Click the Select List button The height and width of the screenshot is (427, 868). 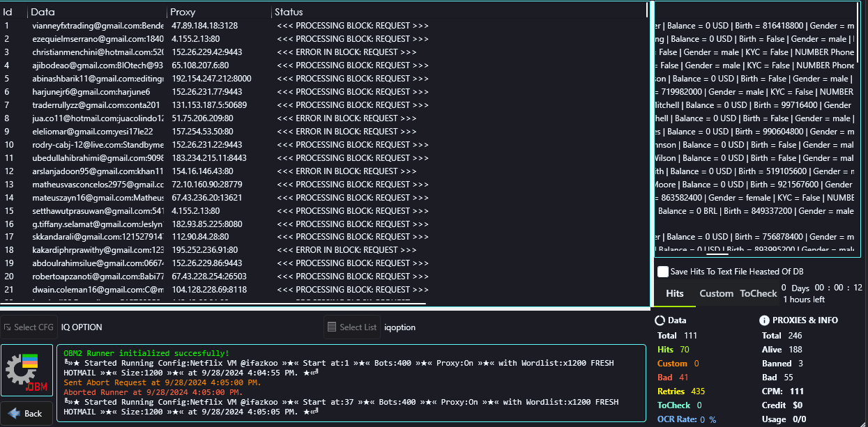(352, 327)
